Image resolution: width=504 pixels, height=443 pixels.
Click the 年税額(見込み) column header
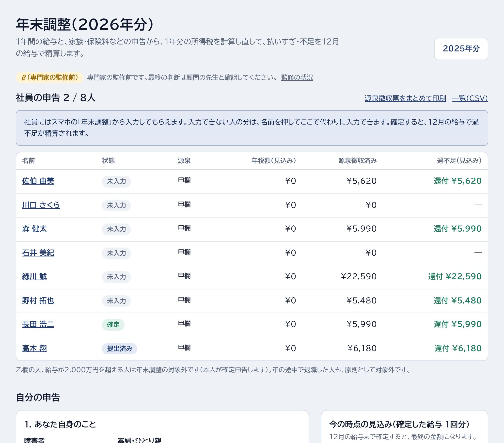[274, 161]
